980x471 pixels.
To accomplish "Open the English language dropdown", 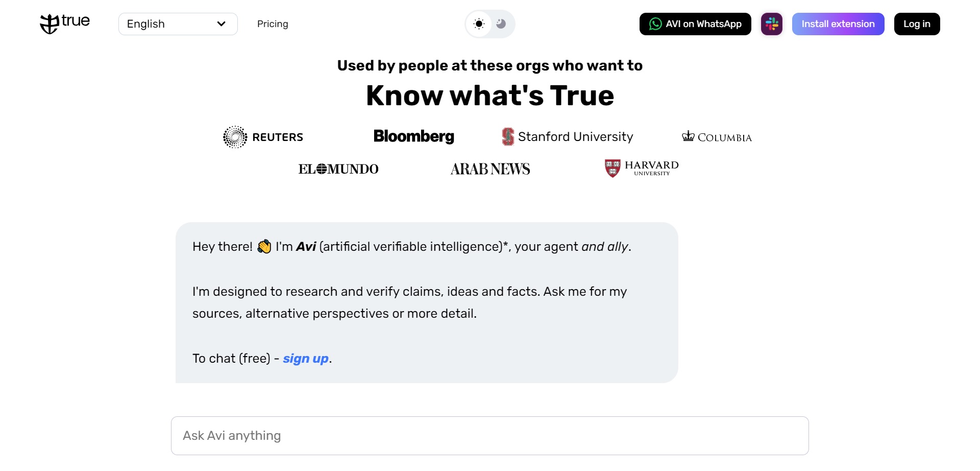I will (178, 24).
